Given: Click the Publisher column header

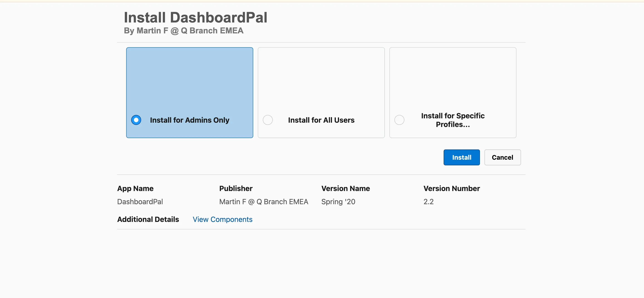Looking at the screenshot, I should point(236,189).
